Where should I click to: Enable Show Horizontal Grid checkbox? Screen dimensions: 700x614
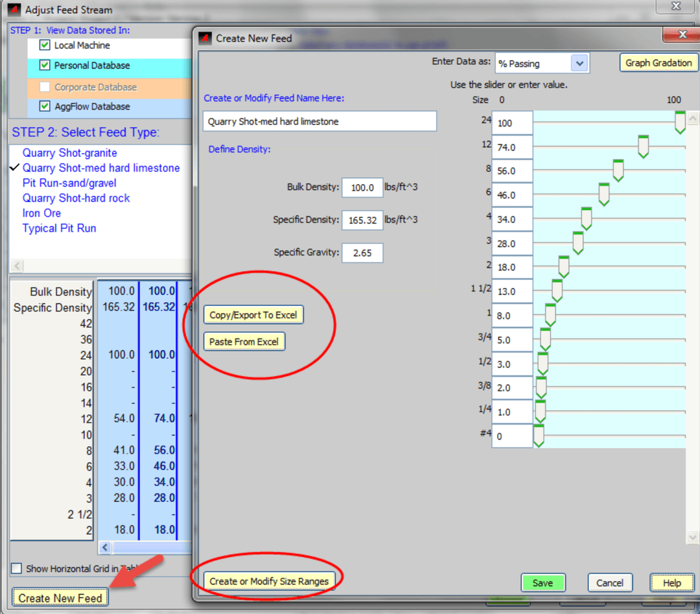17,569
